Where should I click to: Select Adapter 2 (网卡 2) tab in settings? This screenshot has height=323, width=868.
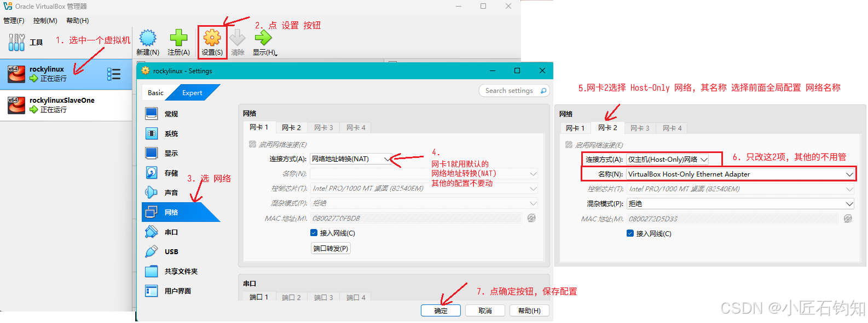click(291, 127)
